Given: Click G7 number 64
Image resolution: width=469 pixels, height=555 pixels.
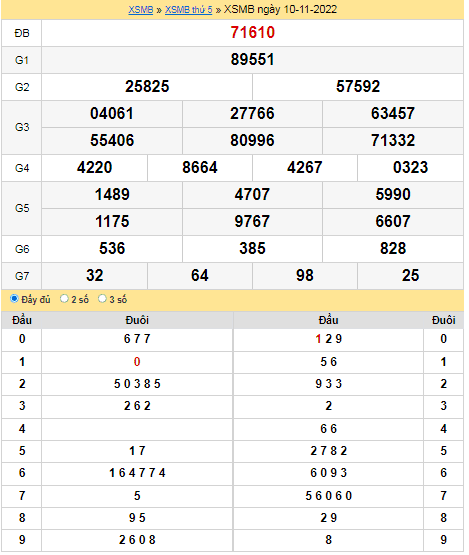Looking at the screenshot, I should click(200, 276).
